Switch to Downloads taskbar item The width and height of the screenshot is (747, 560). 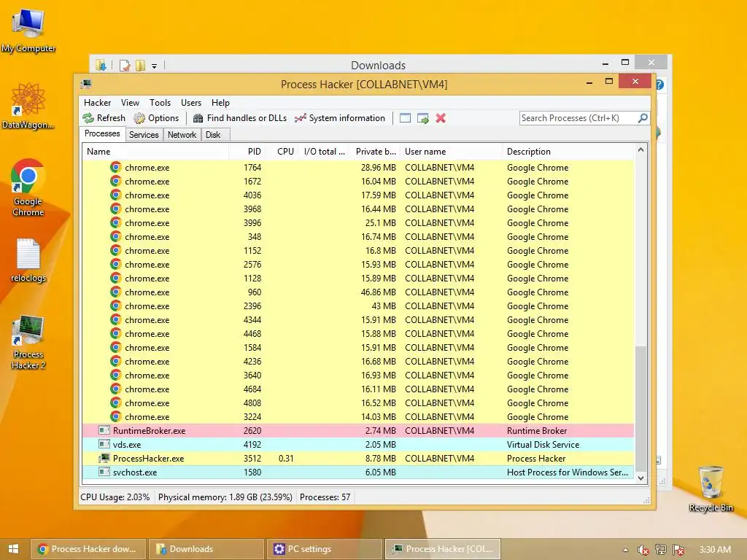(x=206, y=549)
